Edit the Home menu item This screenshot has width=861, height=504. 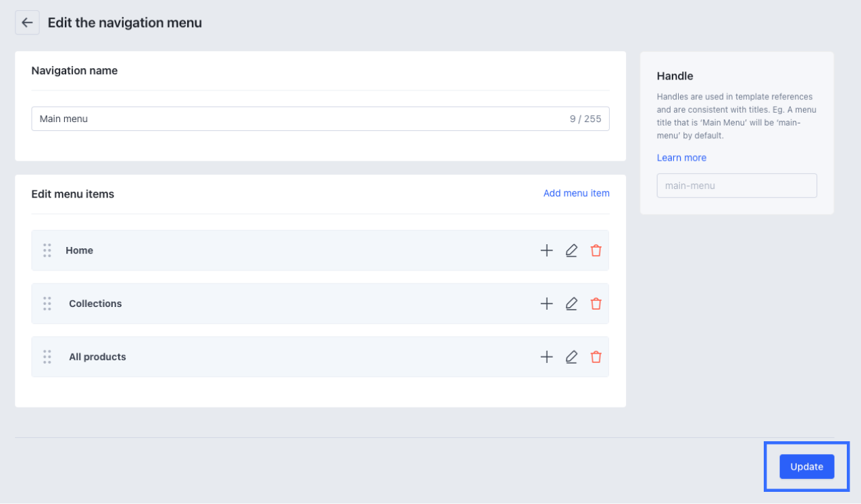pyautogui.click(x=571, y=250)
